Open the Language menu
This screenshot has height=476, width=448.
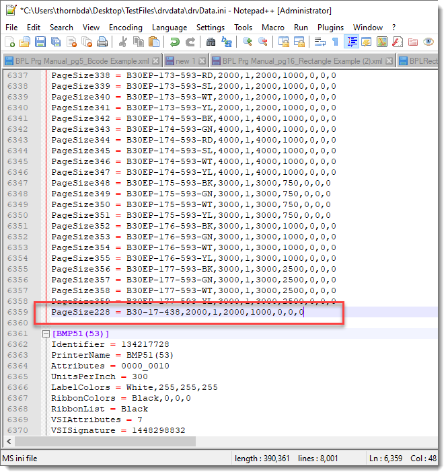[x=170, y=28]
